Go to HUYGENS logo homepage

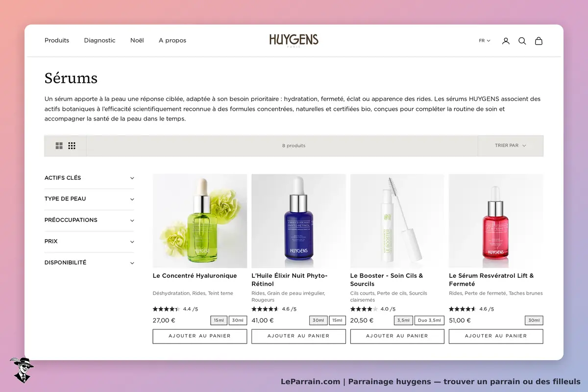(x=294, y=40)
